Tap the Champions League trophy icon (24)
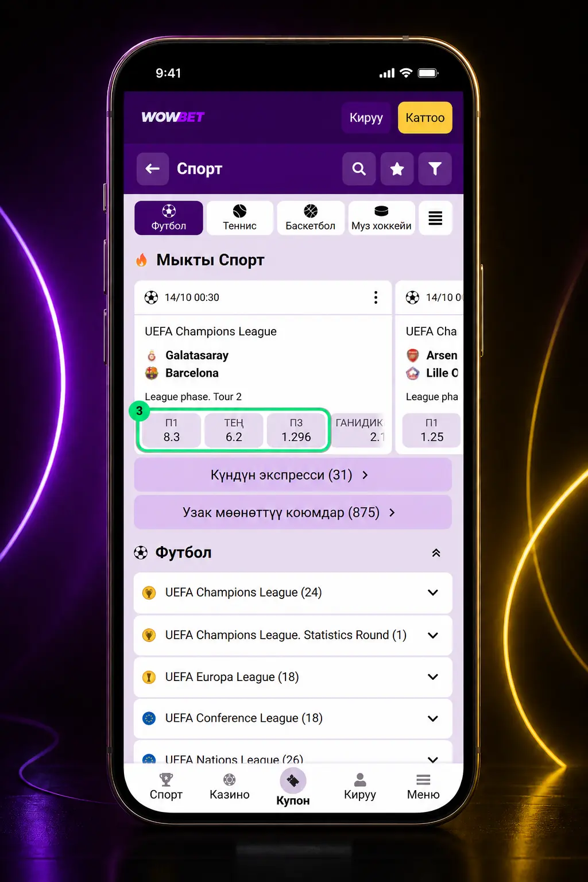This screenshot has height=882, width=588. tap(149, 593)
